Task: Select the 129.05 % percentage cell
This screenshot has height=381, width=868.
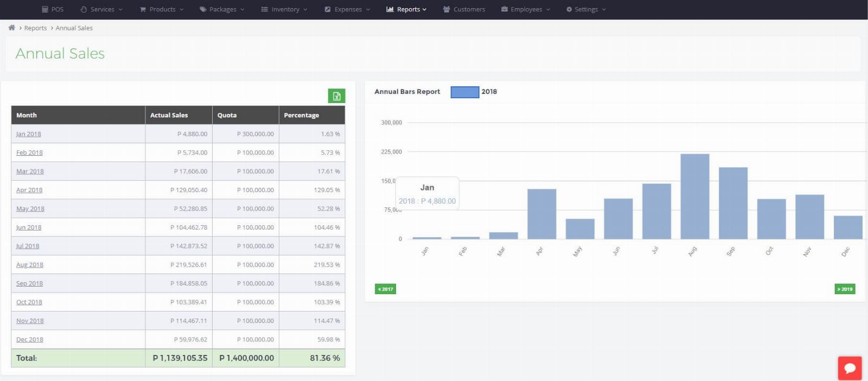Action: (x=312, y=190)
